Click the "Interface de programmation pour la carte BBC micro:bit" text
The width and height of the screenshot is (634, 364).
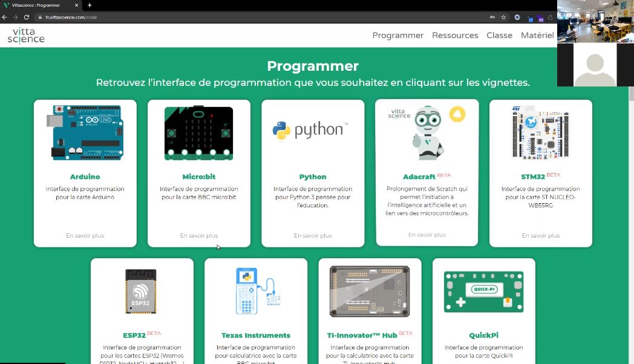pyautogui.click(x=199, y=193)
